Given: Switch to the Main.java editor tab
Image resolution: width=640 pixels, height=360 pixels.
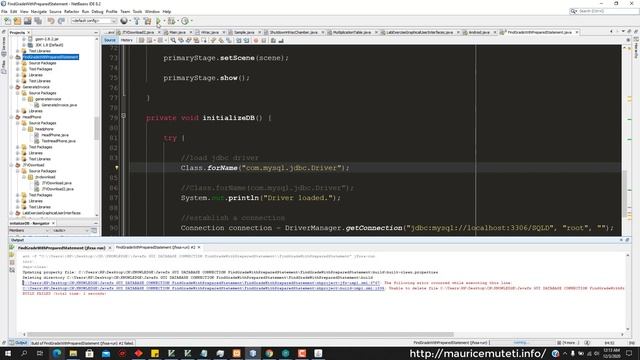Looking at the screenshot, I should (x=178, y=32).
